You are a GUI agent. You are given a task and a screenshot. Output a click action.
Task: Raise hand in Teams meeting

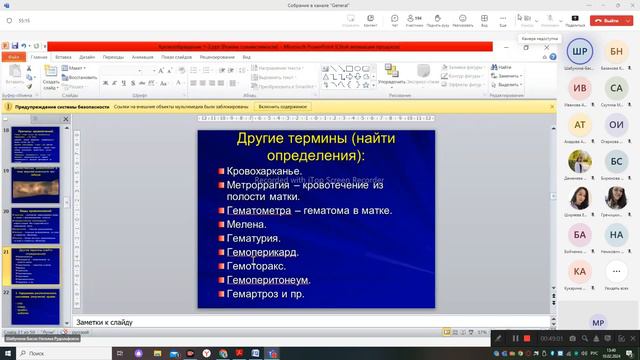point(438,19)
